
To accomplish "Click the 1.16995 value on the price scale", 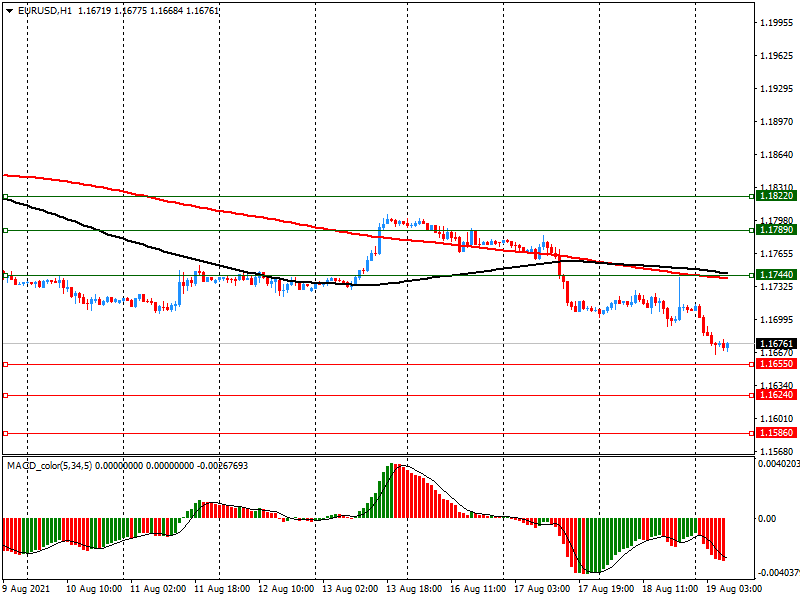I will click(777, 320).
